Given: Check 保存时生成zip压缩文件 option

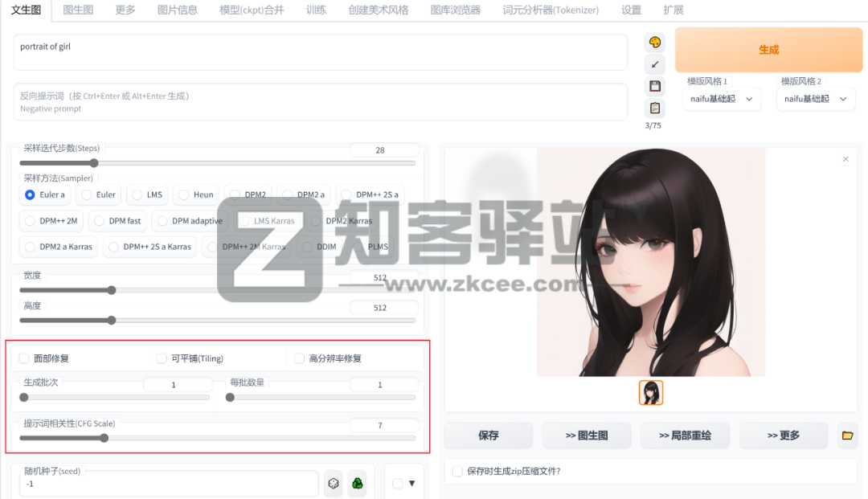Looking at the screenshot, I should pos(457,472).
